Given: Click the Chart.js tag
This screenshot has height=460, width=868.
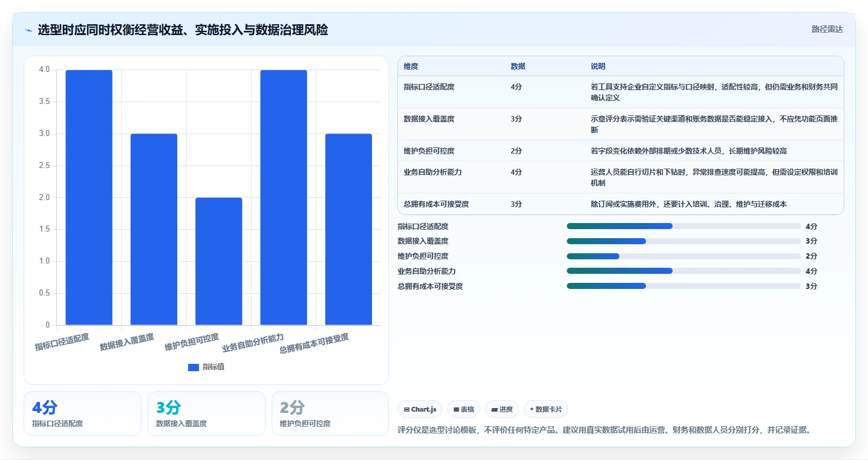Looking at the screenshot, I should (420, 409).
